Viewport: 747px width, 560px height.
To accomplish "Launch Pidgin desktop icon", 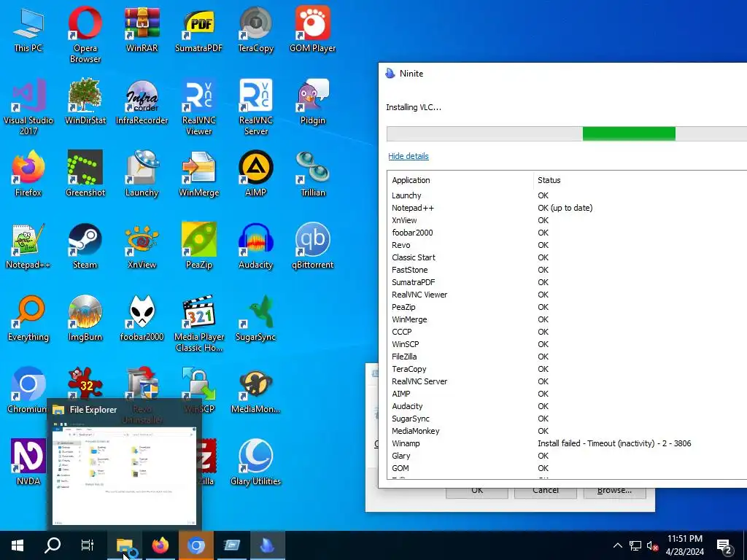I will pyautogui.click(x=312, y=102).
